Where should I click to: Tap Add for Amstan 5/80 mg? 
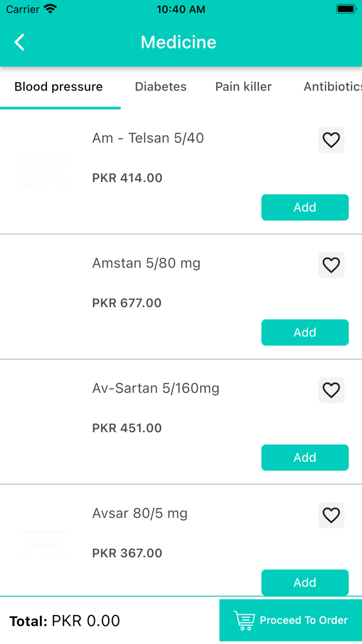(305, 332)
